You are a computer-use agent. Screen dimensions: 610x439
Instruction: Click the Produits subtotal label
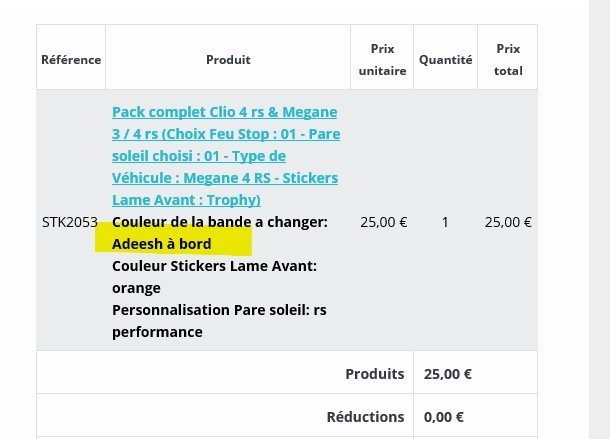pos(375,374)
